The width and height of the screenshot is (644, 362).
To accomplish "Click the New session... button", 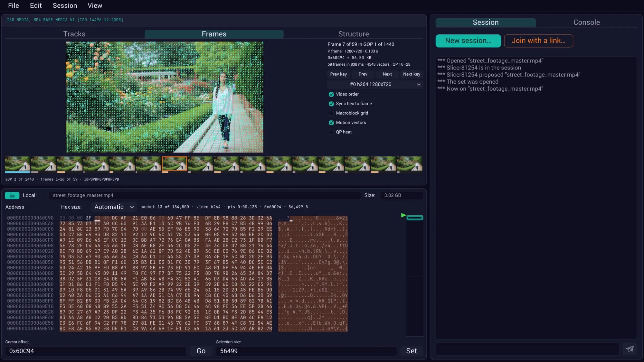I will point(468,41).
